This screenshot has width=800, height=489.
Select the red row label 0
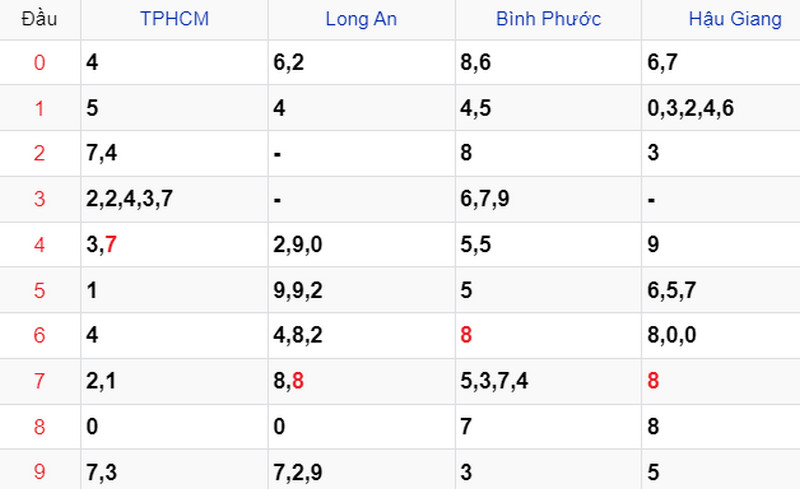coord(39,62)
